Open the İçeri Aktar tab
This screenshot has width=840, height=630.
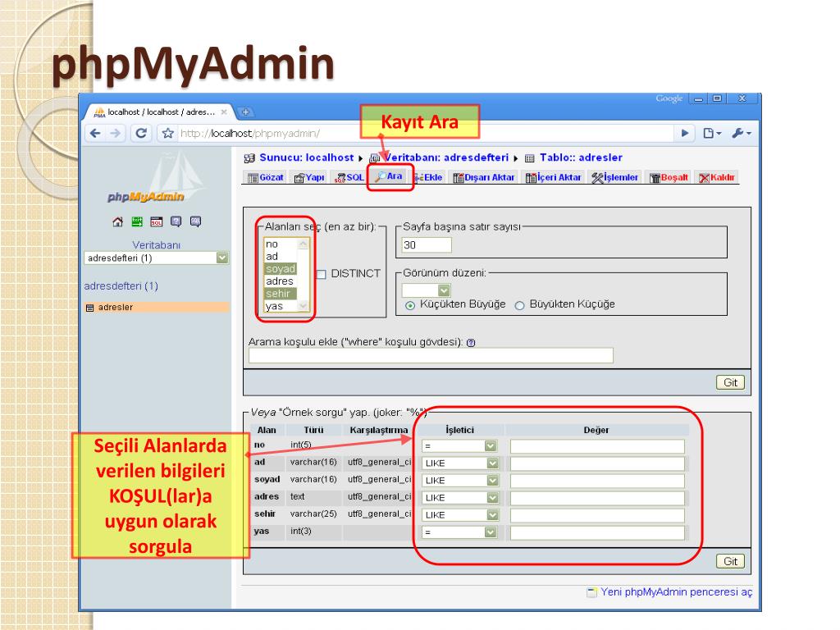pos(554,177)
